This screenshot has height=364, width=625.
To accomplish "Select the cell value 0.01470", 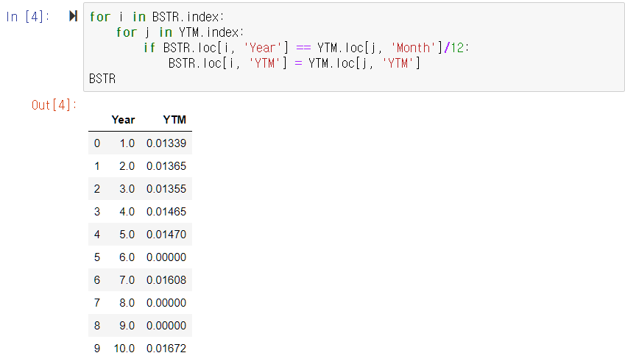I will tap(166, 234).
